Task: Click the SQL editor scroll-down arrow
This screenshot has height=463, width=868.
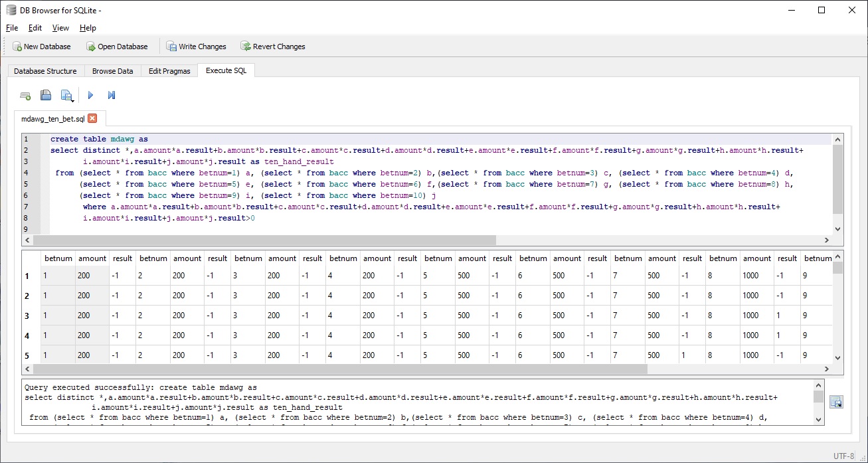Action: pyautogui.click(x=837, y=229)
